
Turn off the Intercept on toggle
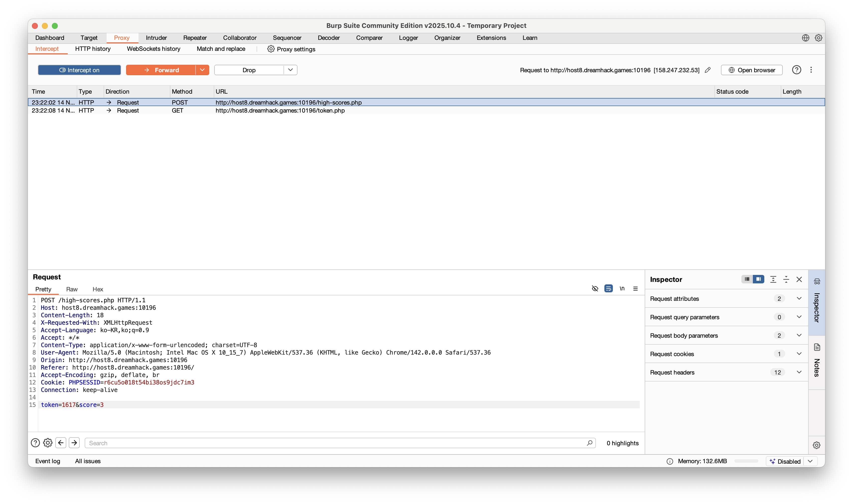point(79,70)
